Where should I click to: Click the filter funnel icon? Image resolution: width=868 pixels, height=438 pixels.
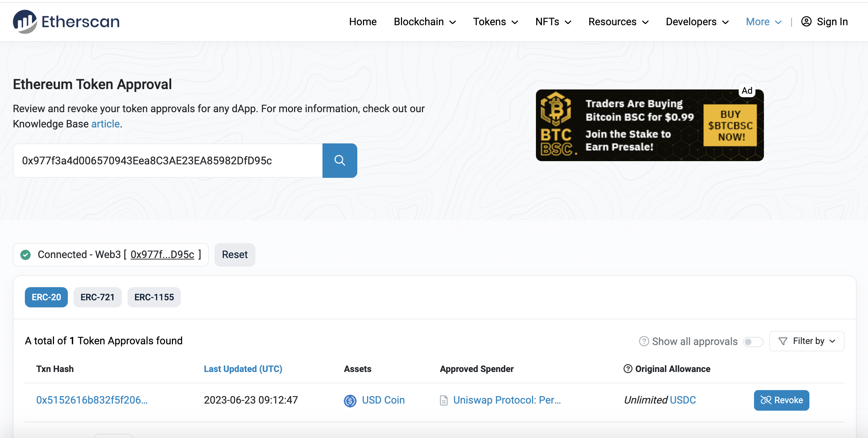tap(782, 341)
